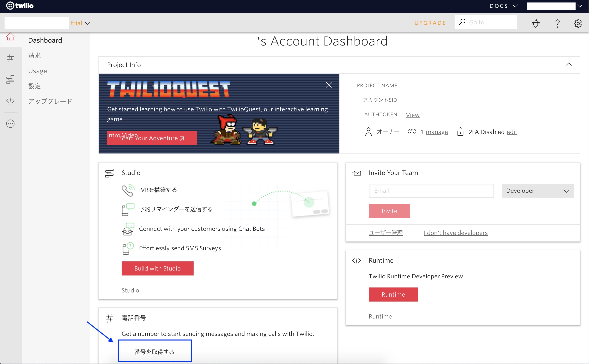Go to home via the house icon
This screenshot has width=589, height=364.
pos(10,37)
